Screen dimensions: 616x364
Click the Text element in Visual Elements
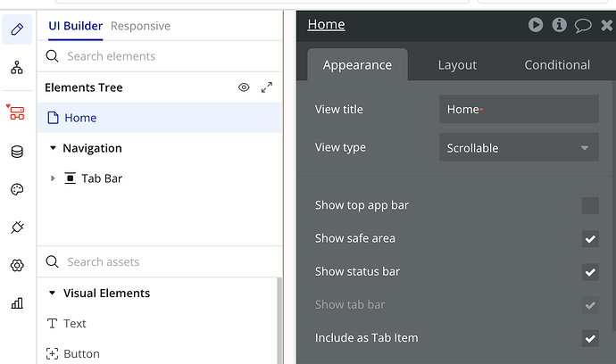(x=75, y=324)
